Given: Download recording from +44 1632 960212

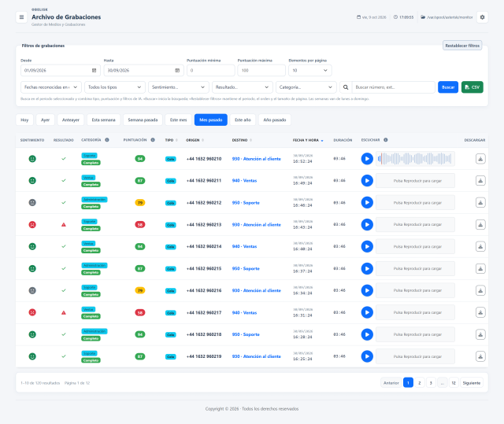Looking at the screenshot, I should [x=480, y=202].
